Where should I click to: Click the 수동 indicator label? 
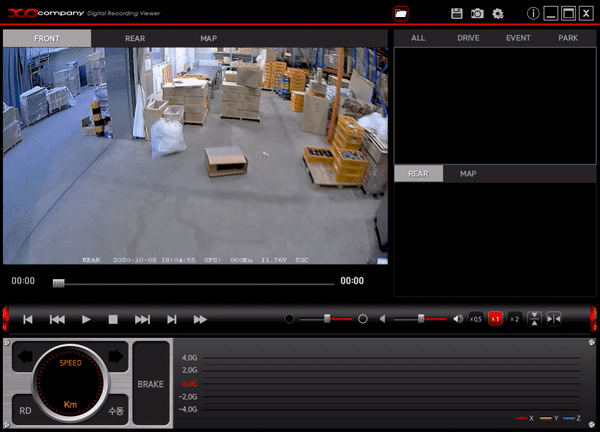(116, 411)
